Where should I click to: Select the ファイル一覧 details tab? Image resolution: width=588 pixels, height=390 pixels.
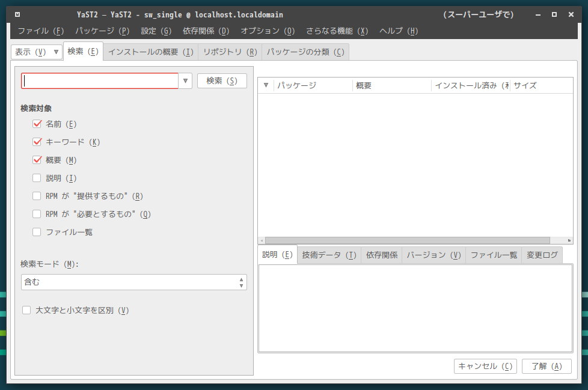coord(494,255)
